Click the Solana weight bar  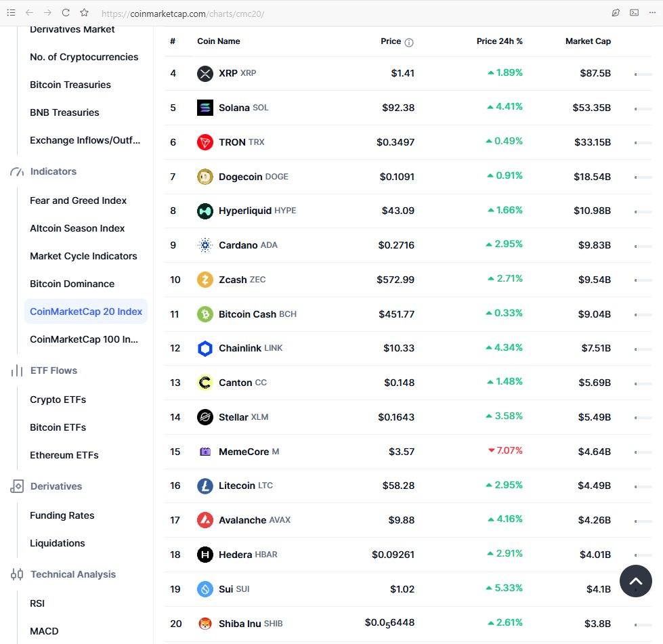(643, 109)
